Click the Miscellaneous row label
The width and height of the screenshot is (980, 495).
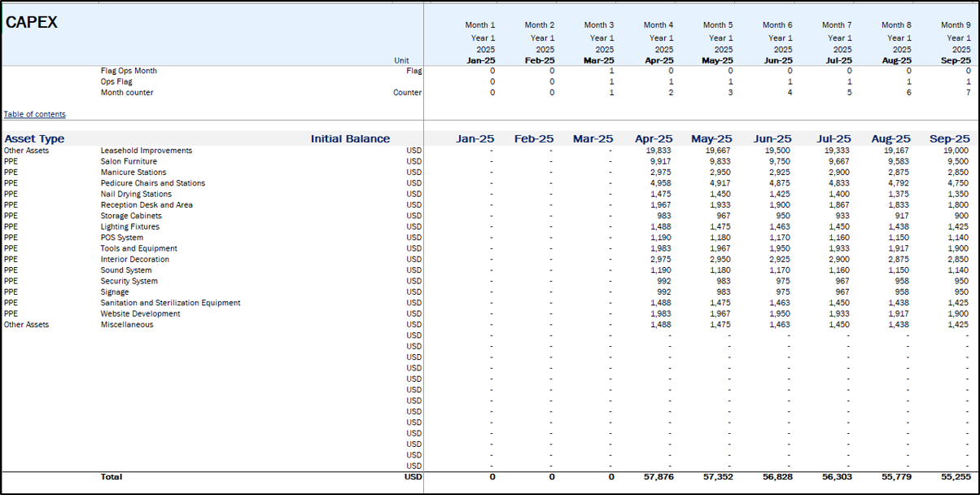[x=127, y=325]
